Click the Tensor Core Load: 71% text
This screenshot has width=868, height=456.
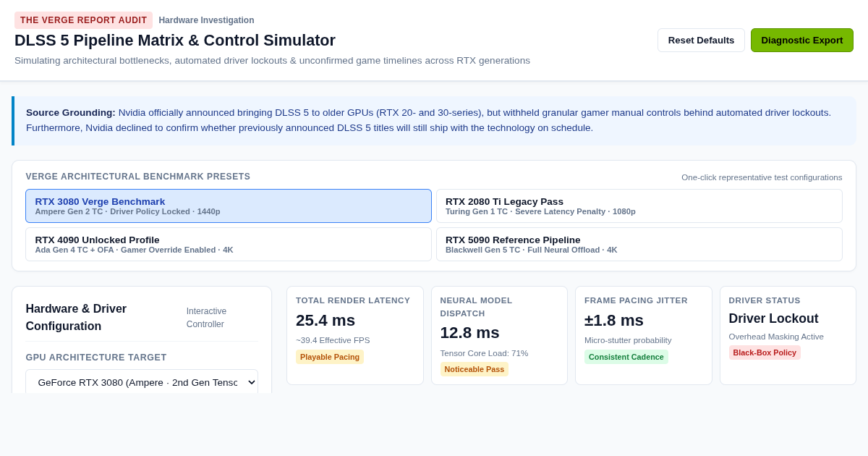485,353
